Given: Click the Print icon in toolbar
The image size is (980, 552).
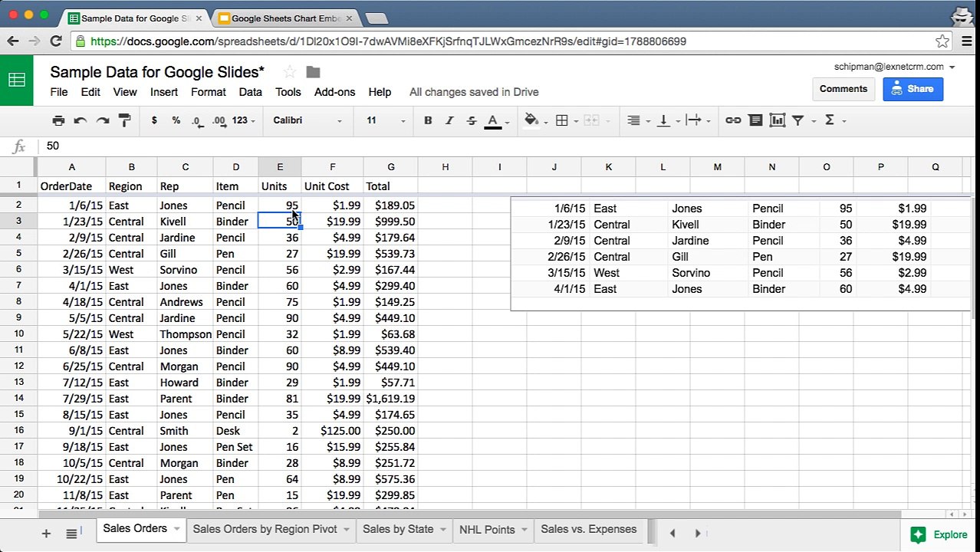Looking at the screenshot, I should click(x=58, y=120).
